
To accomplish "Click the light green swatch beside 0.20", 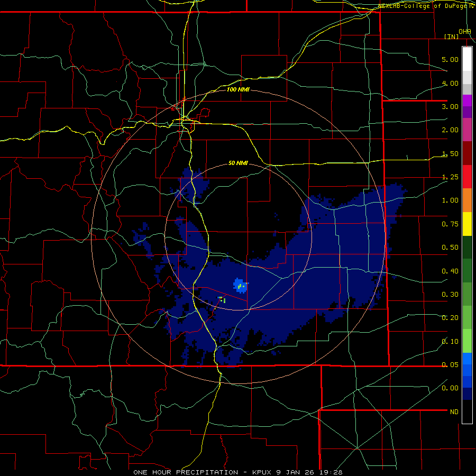I will pyautogui.click(x=467, y=317).
